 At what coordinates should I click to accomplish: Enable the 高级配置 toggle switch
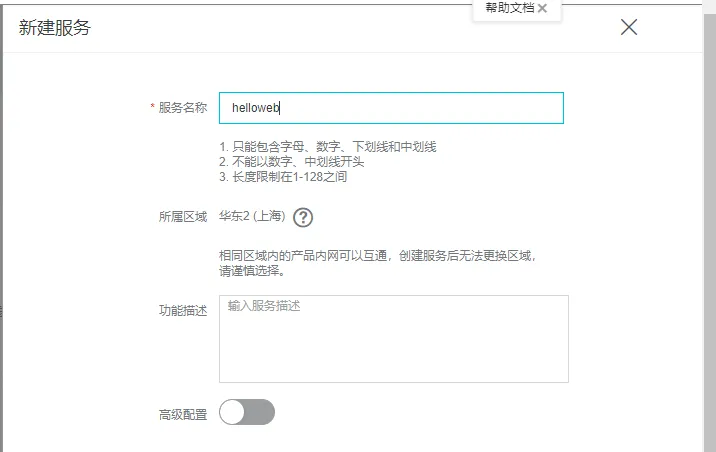click(247, 412)
